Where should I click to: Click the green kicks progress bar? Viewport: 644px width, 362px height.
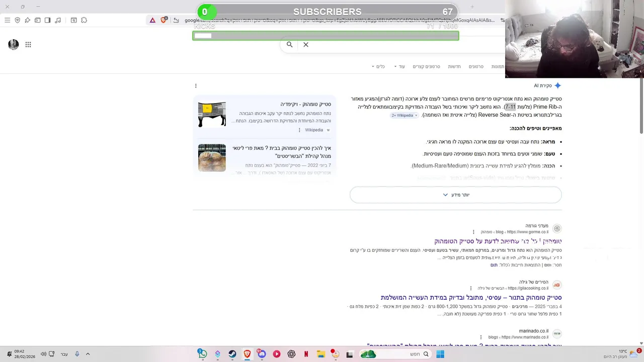326,36
